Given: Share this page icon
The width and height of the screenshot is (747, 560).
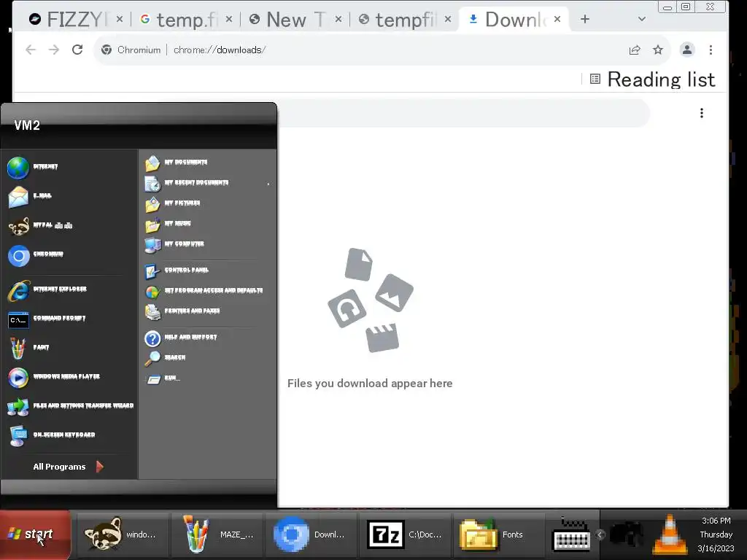Looking at the screenshot, I should coord(635,50).
